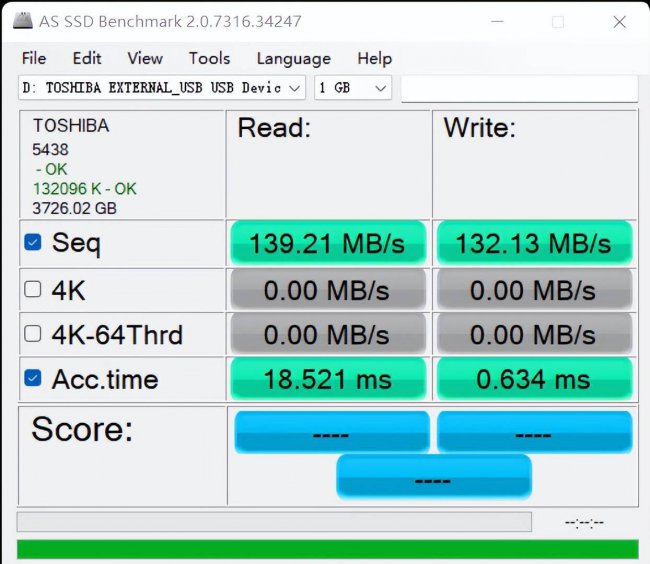Close the AS SSD Benchmark window
The height and width of the screenshot is (564, 650).
pyautogui.click(x=619, y=22)
